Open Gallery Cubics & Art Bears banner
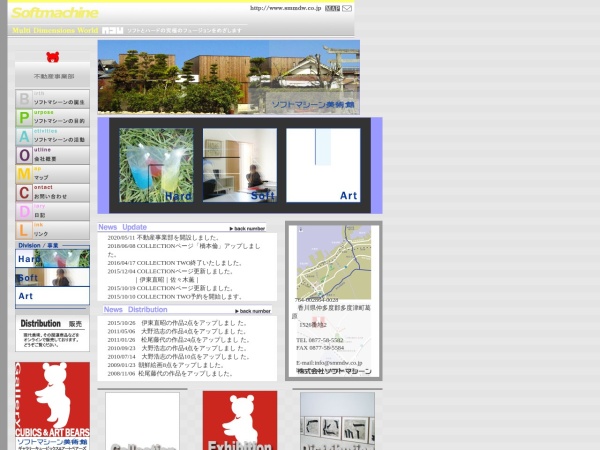This screenshot has height=450, width=600. pyautogui.click(x=53, y=406)
